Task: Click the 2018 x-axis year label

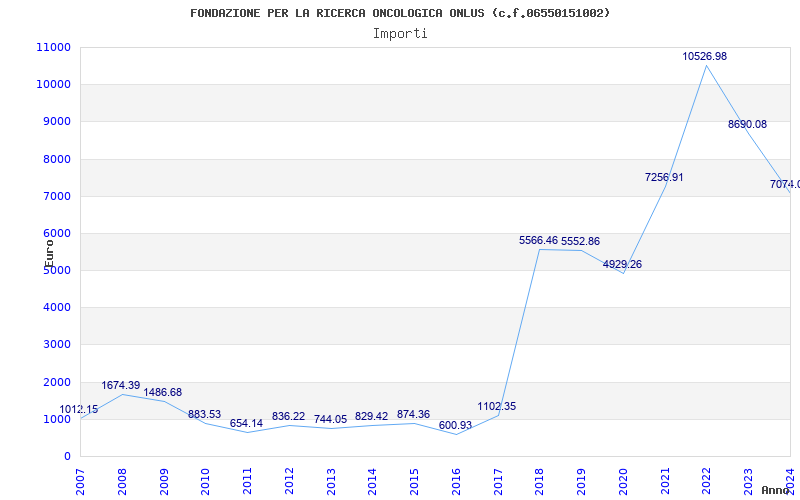Action: [540, 482]
